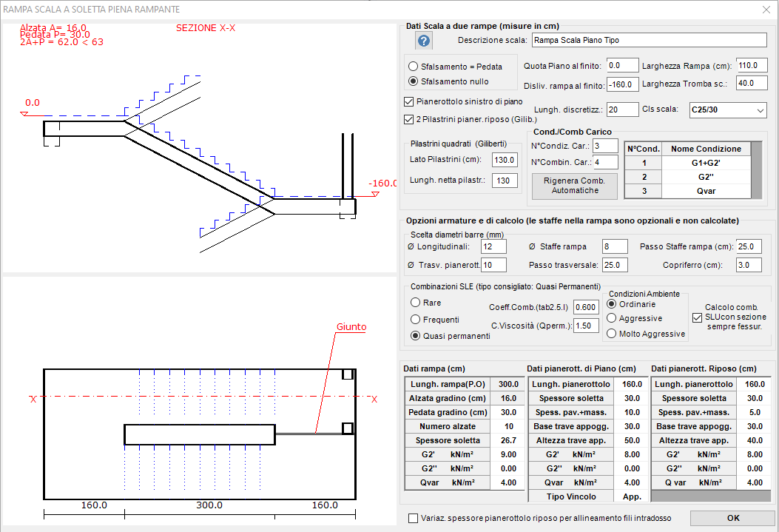Open the Cls scala C25/30 dropdown
This screenshot has height=532, width=779.
(728, 110)
